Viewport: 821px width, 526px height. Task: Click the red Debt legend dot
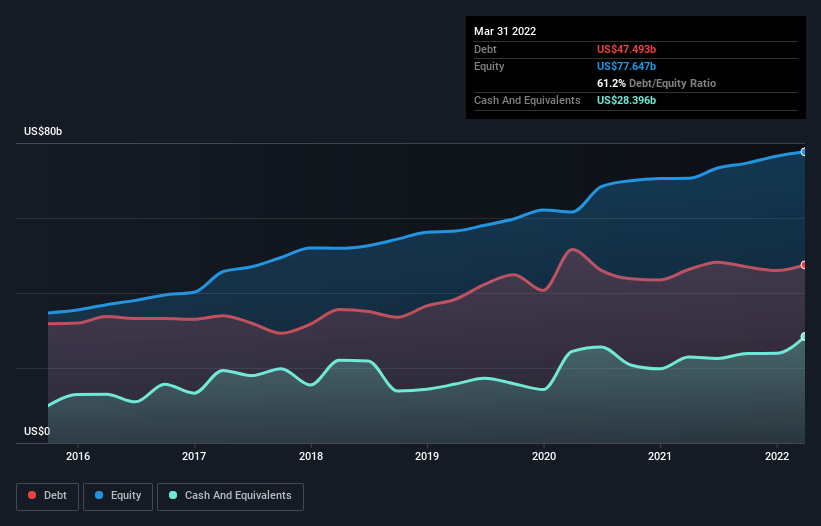click(32, 495)
